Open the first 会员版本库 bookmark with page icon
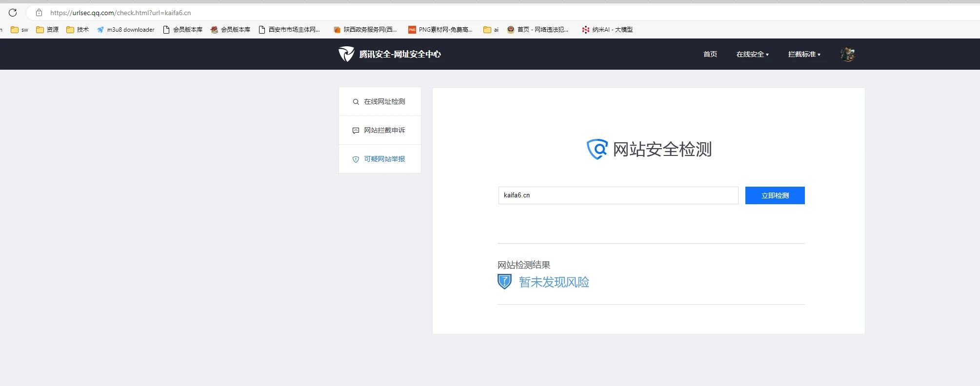The image size is (980, 386). coord(182,30)
